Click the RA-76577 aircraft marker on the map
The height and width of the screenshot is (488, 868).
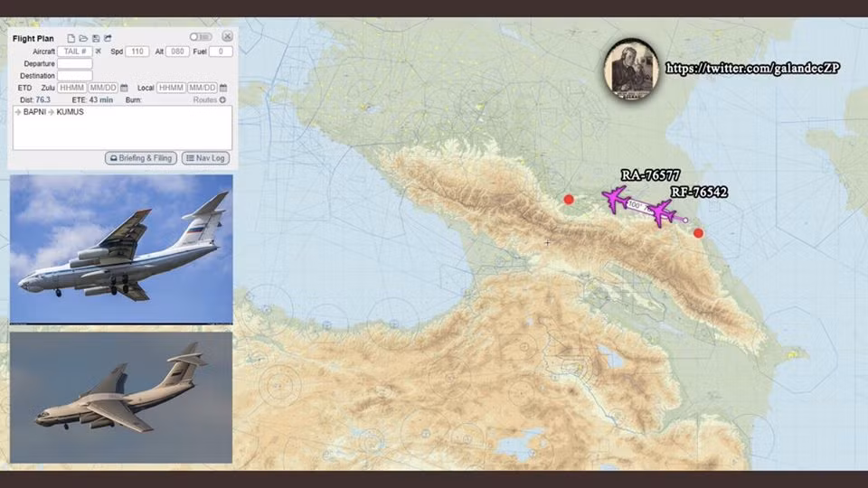tap(616, 198)
